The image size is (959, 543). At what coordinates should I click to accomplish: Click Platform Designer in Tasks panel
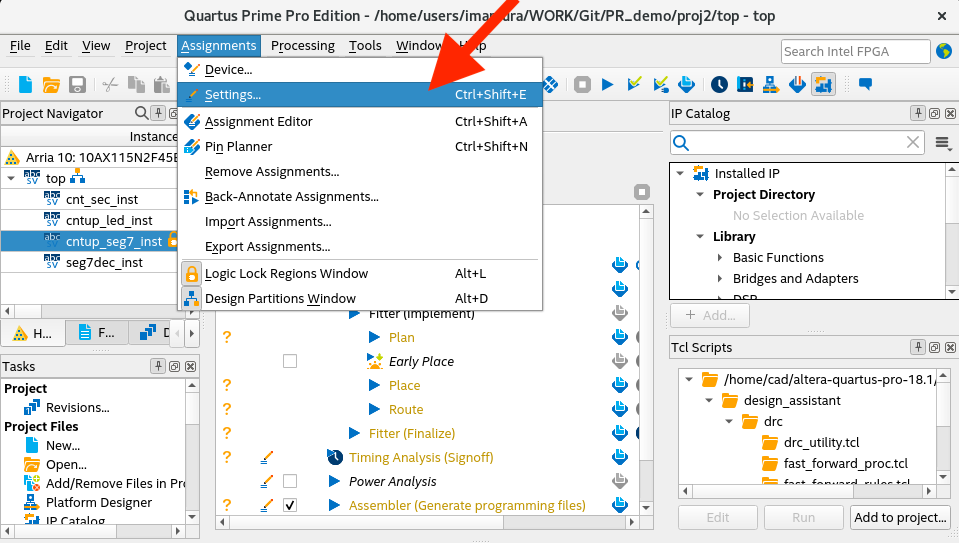pos(99,502)
